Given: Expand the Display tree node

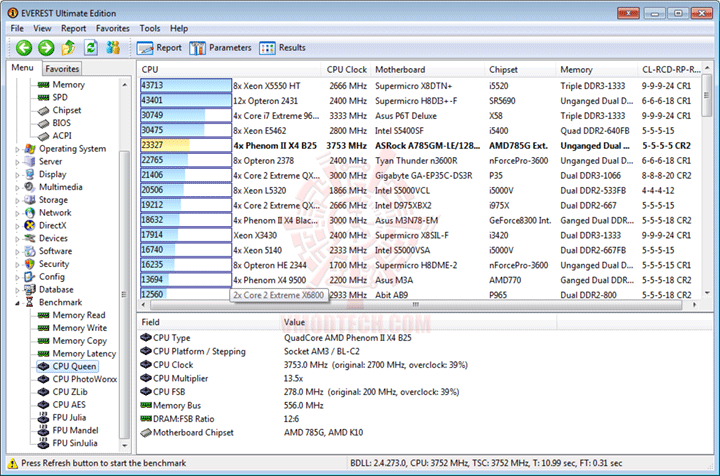Looking at the screenshot, I should 17,175.
